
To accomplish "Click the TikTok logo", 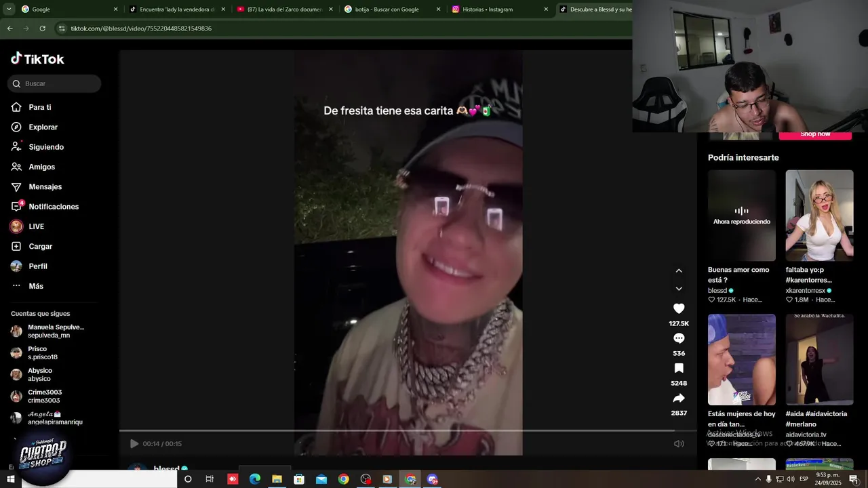I will pyautogui.click(x=37, y=59).
